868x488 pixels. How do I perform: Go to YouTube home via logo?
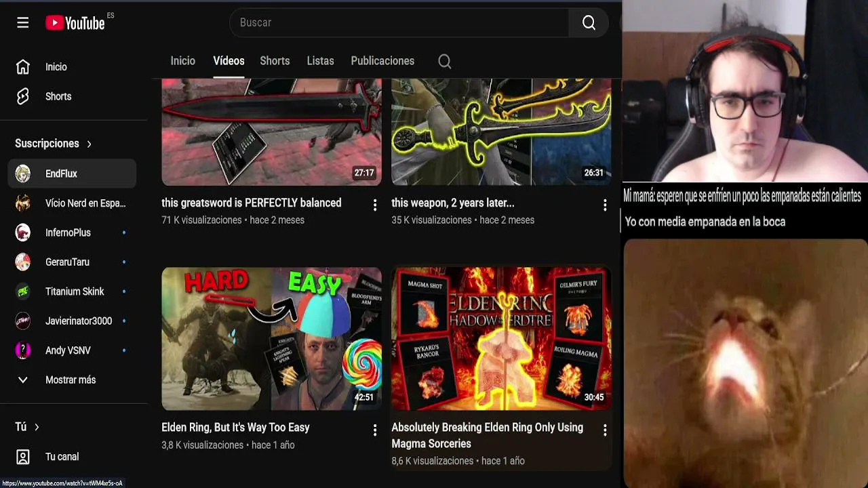(x=75, y=23)
